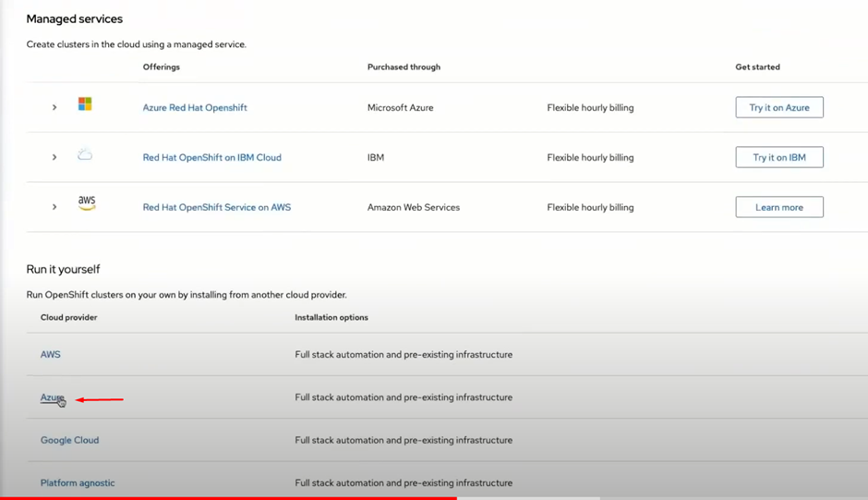Screen dimensions: 868x500
Task: Click the Microsoft Azure purchased-through text
Action: point(400,107)
